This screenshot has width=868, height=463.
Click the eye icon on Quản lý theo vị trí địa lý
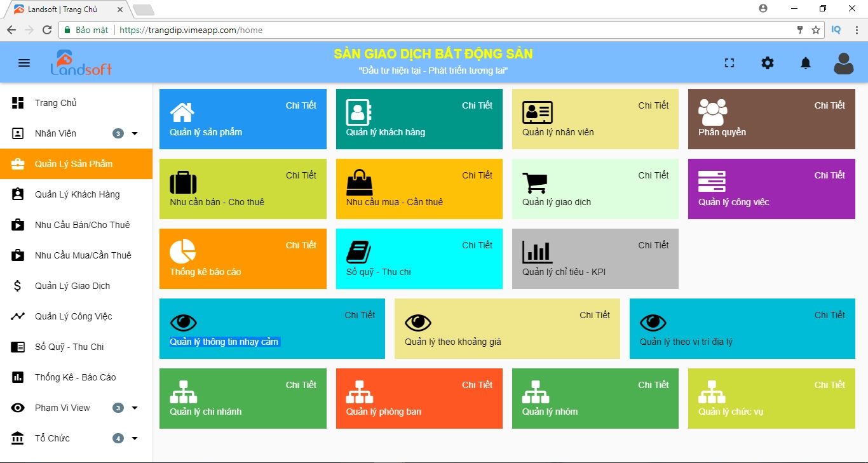[653, 323]
